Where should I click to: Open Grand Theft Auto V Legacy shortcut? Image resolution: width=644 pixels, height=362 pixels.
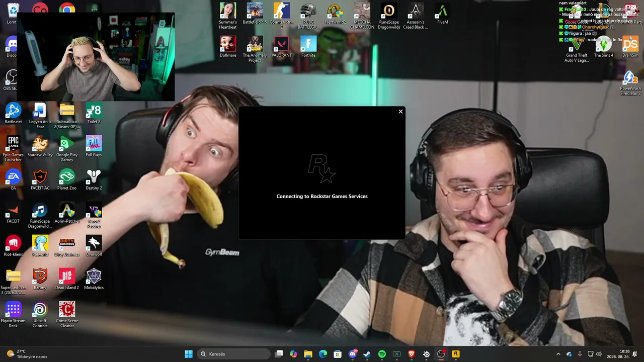pyautogui.click(x=577, y=49)
